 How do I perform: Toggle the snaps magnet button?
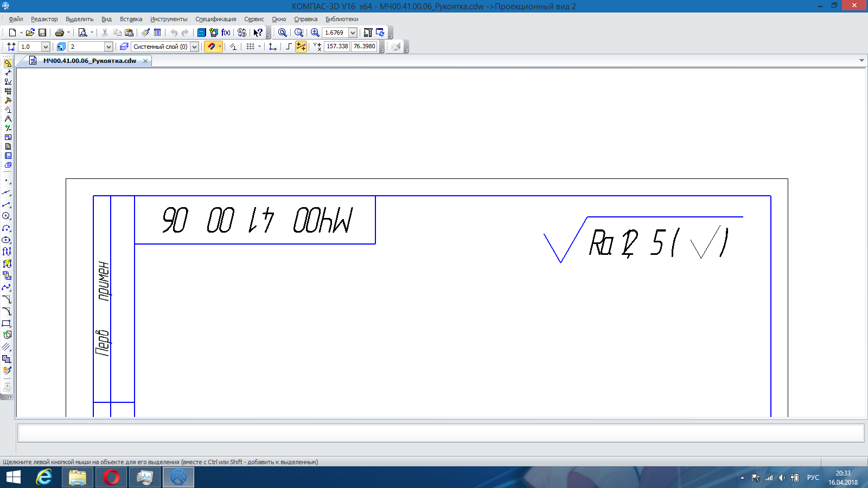pyautogui.click(x=211, y=47)
